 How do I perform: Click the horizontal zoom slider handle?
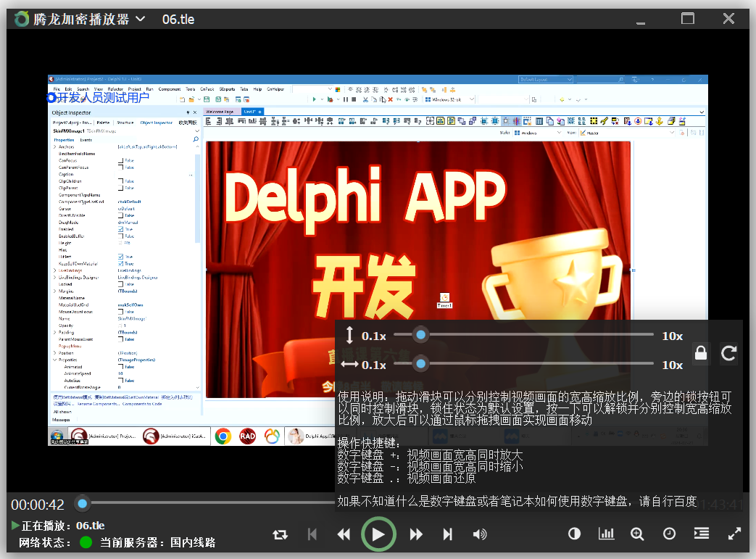[x=421, y=364]
